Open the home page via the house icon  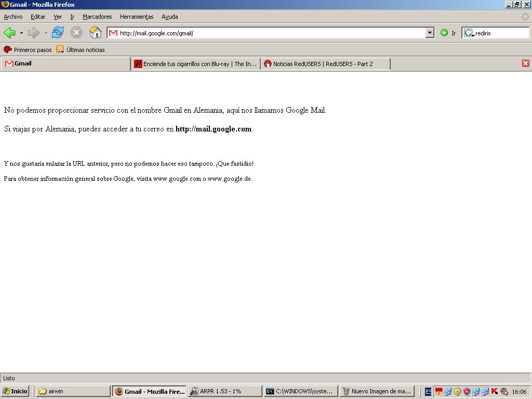[96, 33]
